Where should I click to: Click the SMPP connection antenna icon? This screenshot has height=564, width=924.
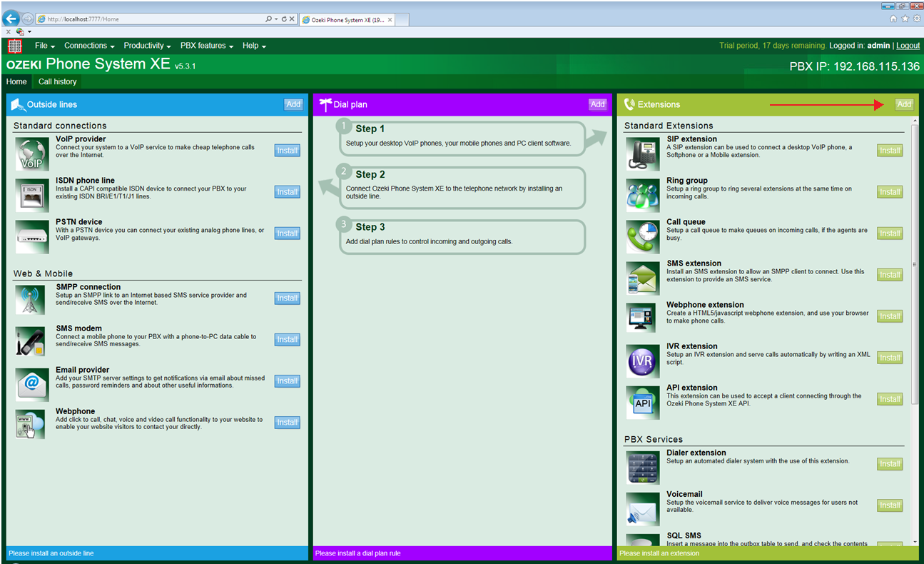pos(31,300)
